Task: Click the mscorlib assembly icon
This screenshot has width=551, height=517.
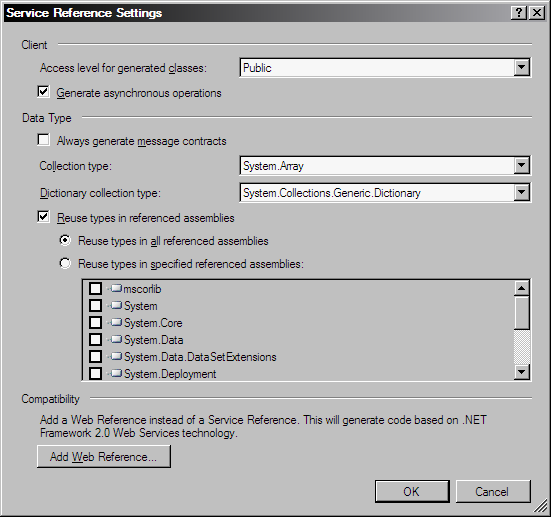Action: [116, 289]
